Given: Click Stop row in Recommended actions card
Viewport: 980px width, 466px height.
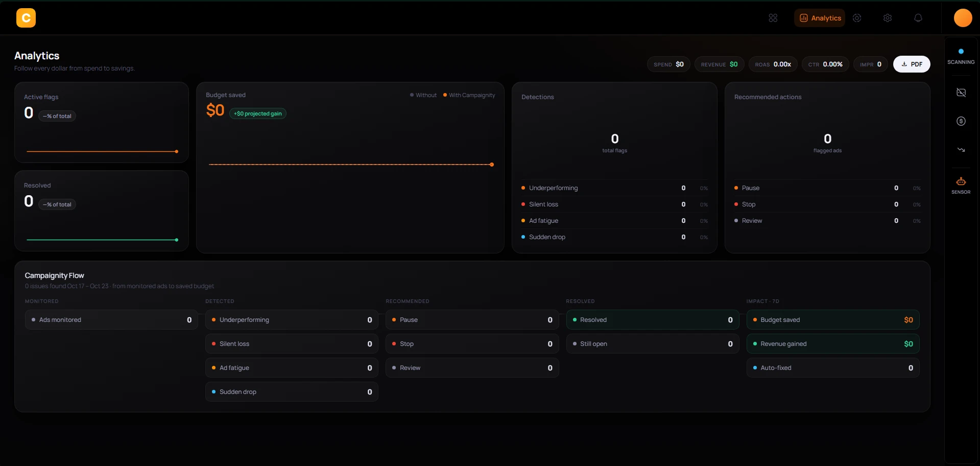Looking at the screenshot, I should click(827, 204).
